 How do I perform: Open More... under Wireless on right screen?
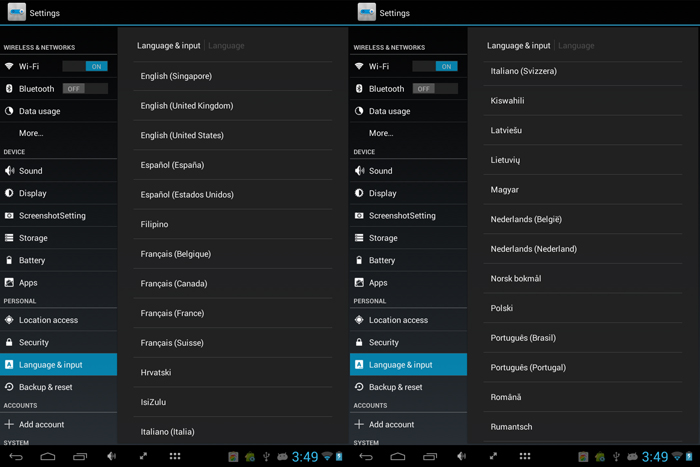pos(408,133)
